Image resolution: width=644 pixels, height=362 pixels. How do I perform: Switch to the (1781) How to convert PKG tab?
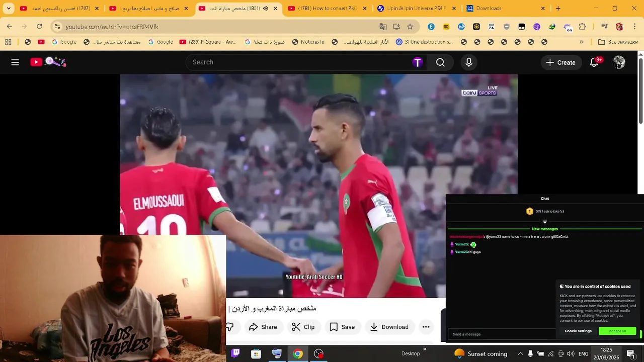click(x=327, y=9)
